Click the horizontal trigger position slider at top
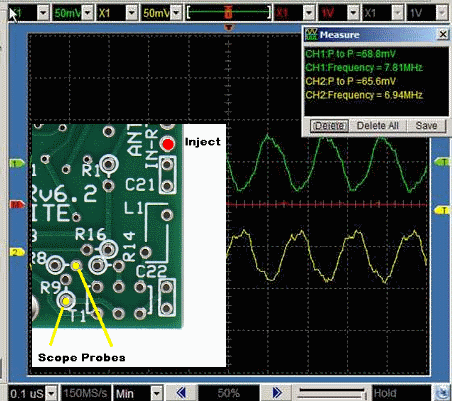 (229, 13)
